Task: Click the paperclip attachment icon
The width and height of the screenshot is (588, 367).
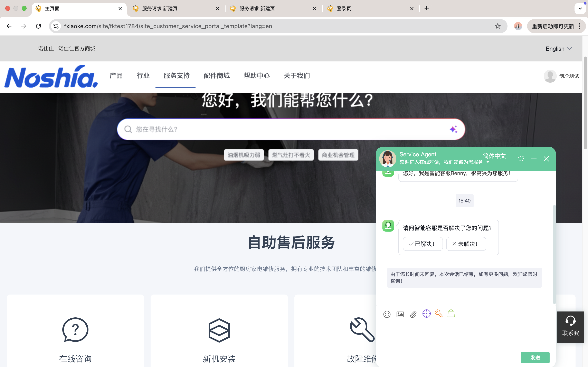Action: (413, 314)
